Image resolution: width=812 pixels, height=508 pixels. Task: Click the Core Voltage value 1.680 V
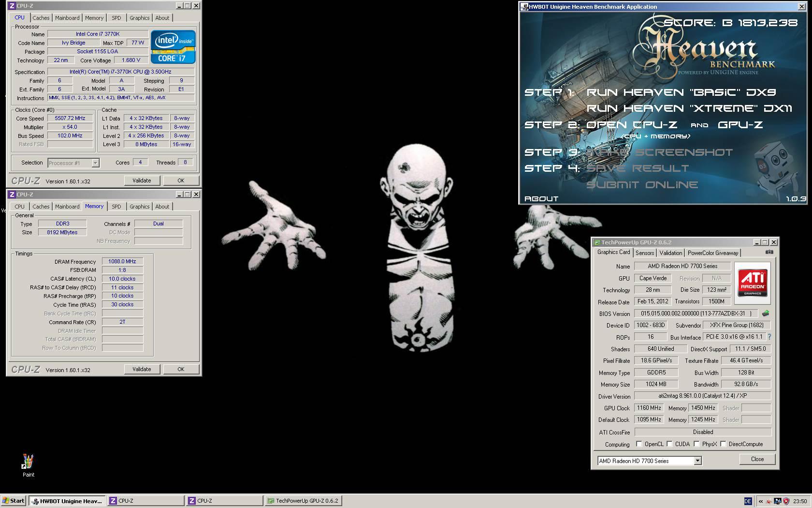(131, 60)
